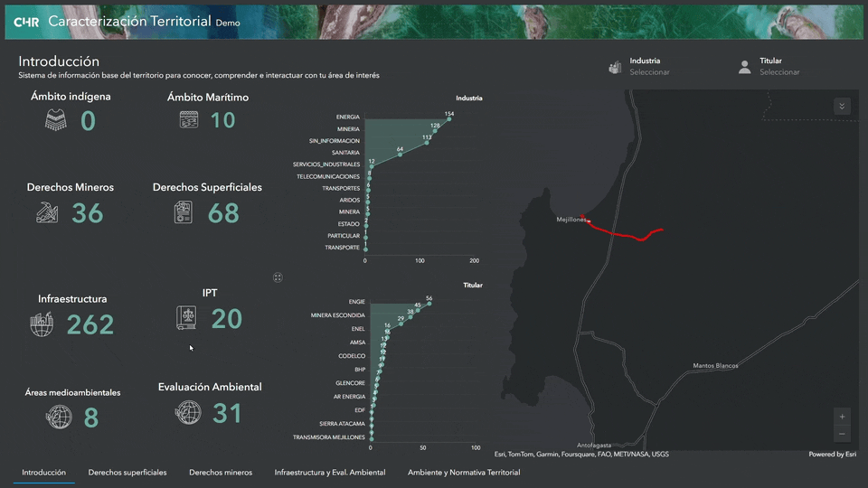Open the Ambiente y Normativa Territorial tab
Image resolution: width=868 pixels, height=488 pixels.
(464, 473)
